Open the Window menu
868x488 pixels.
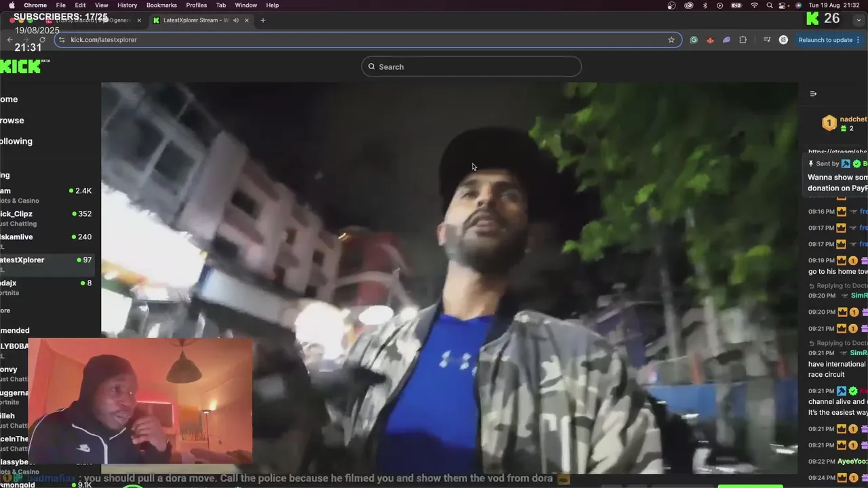pyautogui.click(x=246, y=5)
